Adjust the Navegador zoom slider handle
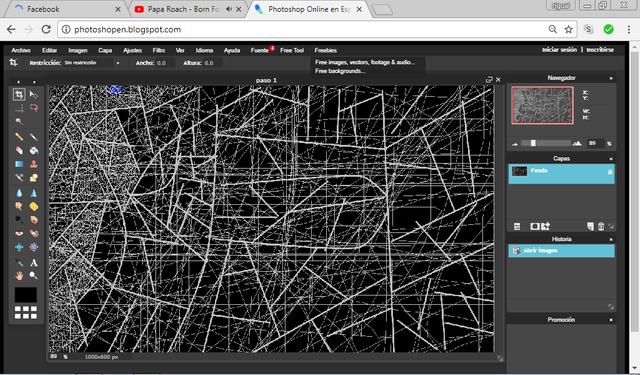This screenshot has height=375, width=640. point(533,143)
